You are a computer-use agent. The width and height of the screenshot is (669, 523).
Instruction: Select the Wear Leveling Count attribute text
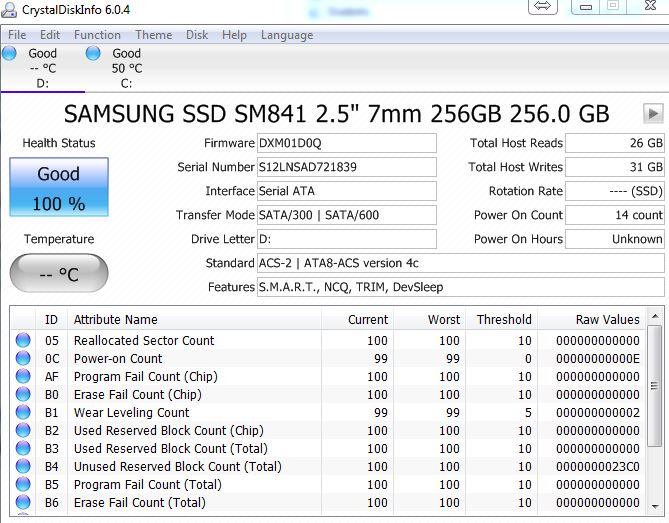[x=131, y=413]
